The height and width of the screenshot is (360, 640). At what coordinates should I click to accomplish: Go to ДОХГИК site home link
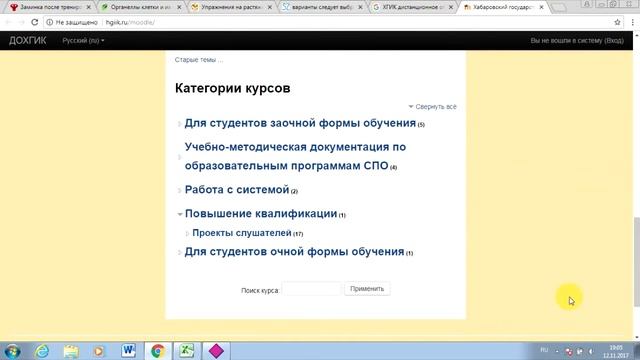point(28,40)
